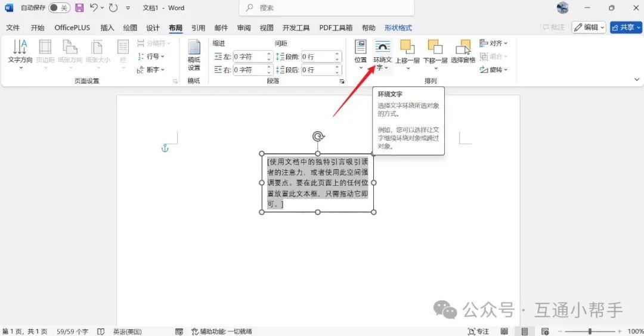Viewport: 644px width, 336px height.
Task: Open the Quick Access Toolbar customize arrow
Action: (x=128, y=8)
